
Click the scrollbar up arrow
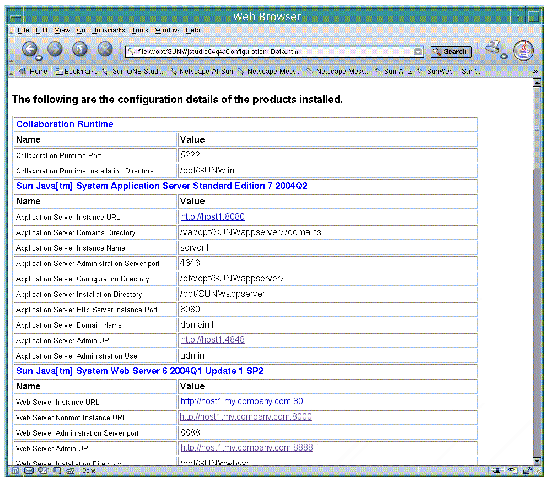coord(537,83)
